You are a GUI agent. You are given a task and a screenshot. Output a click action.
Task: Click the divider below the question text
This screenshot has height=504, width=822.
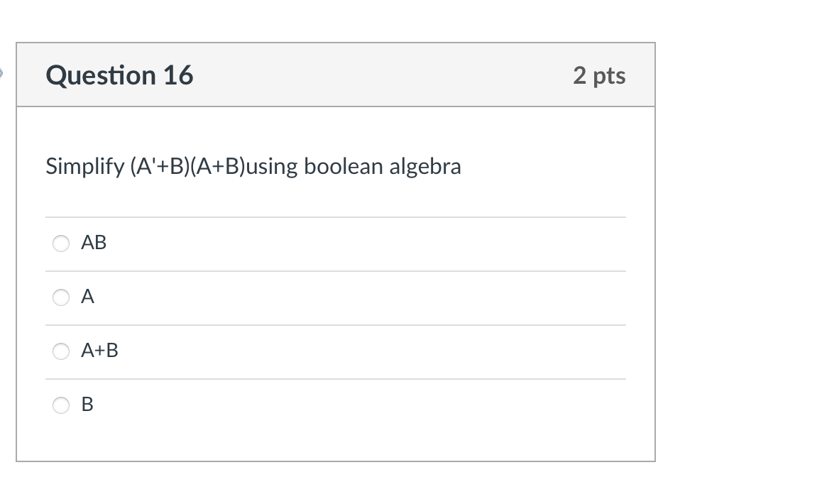click(x=336, y=217)
